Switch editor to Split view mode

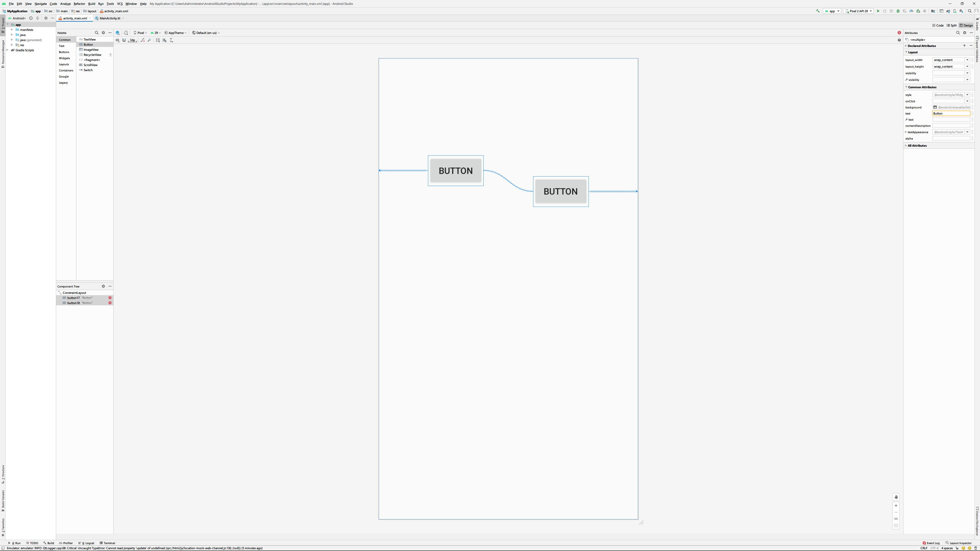coord(951,26)
